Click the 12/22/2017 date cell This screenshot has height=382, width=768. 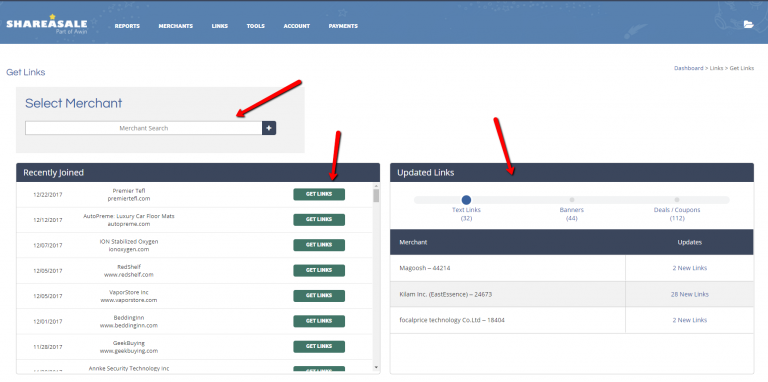pos(48,194)
